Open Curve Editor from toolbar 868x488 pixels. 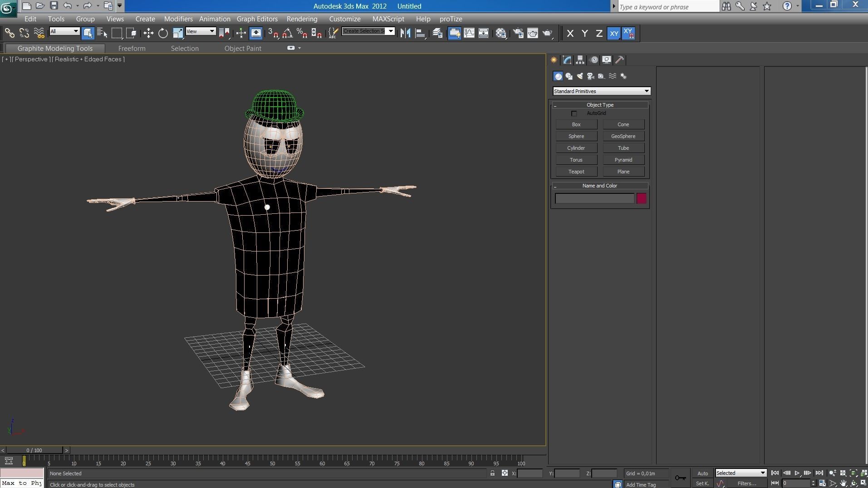469,33
